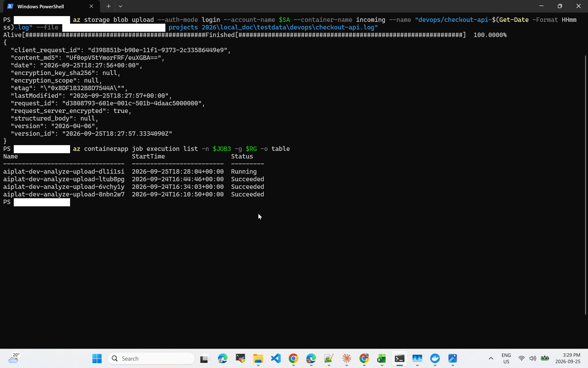588x368 pixels.
Task: Click the Running status value
Action: click(x=244, y=172)
